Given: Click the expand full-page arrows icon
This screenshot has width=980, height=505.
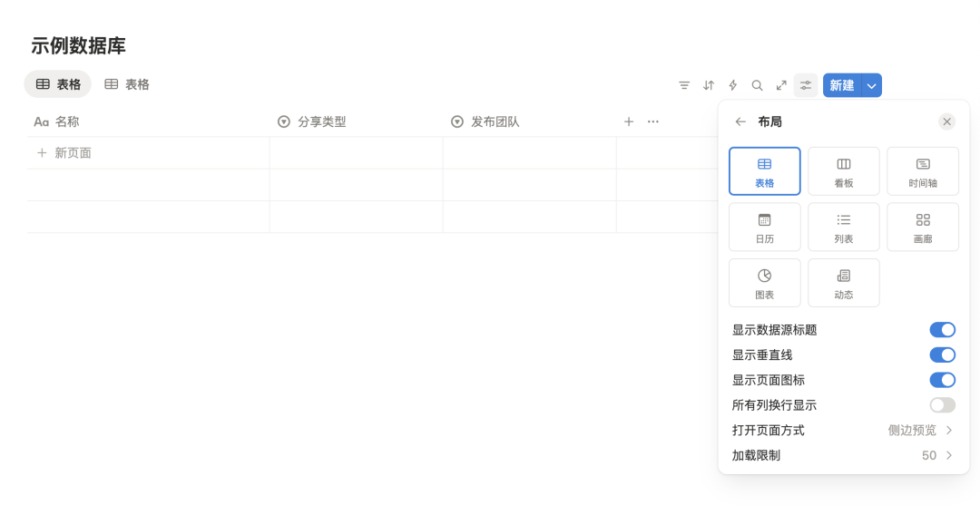Looking at the screenshot, I should click(781, 85).
